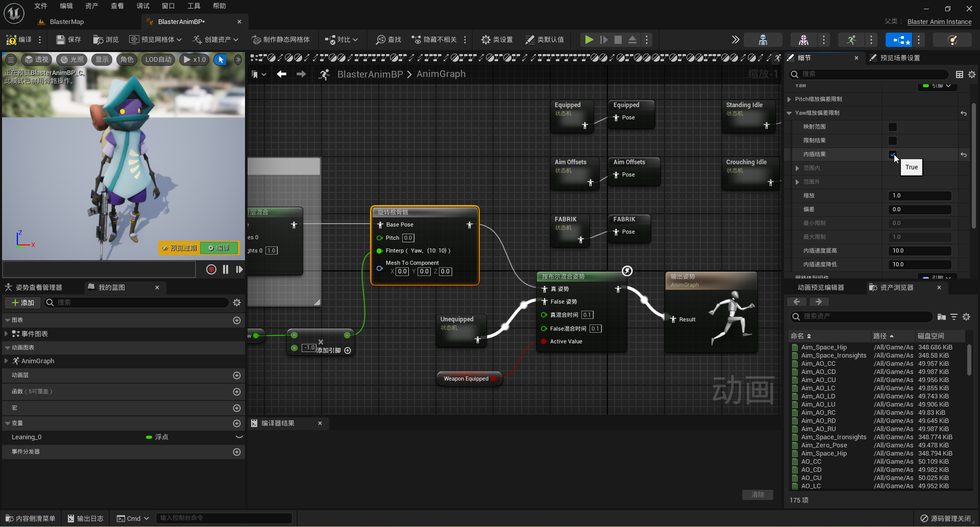Step preview forward one frame
Viewport: 980px width, 527px height.
coord(239,269)
